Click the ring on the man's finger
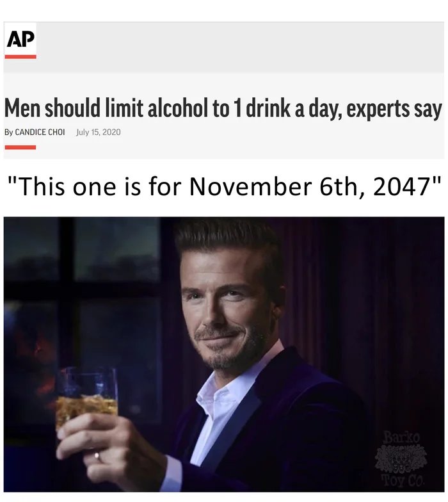Image resolution: width=448 pixels, height=502 pixels. (97, 456)
